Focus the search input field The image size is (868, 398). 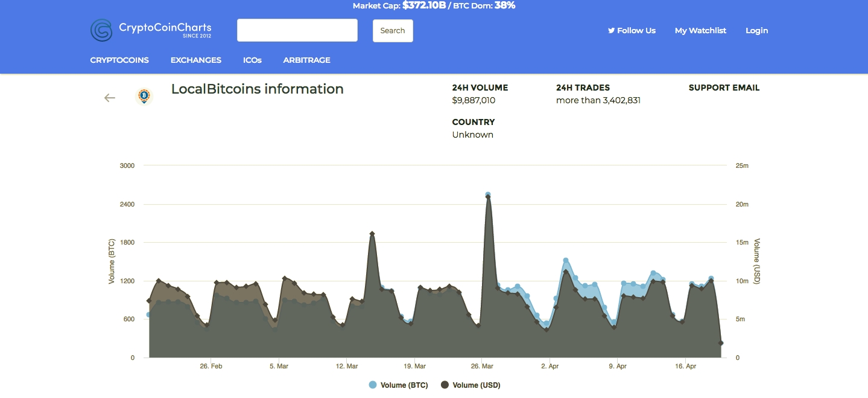297,30
